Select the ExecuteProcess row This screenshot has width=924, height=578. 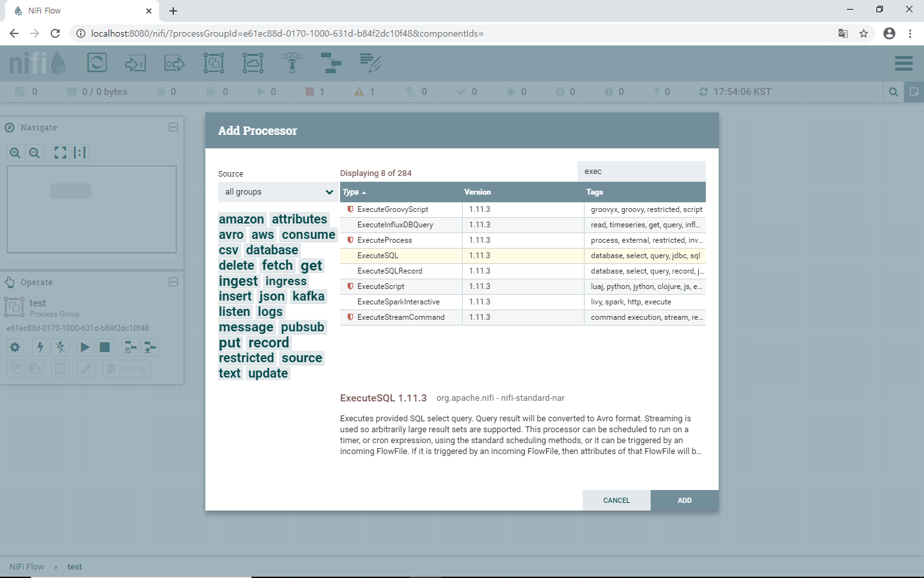click(523, 240)
